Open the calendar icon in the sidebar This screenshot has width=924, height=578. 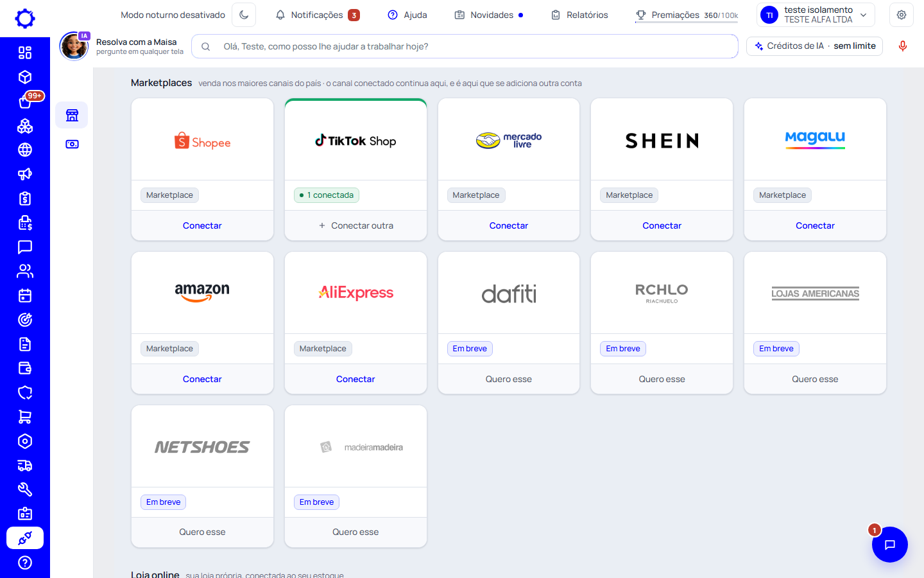coord(25,295)
